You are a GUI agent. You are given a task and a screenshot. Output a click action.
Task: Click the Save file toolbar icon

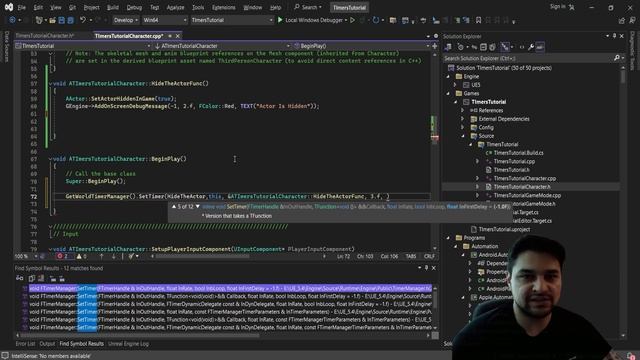[x=62, y=20]
